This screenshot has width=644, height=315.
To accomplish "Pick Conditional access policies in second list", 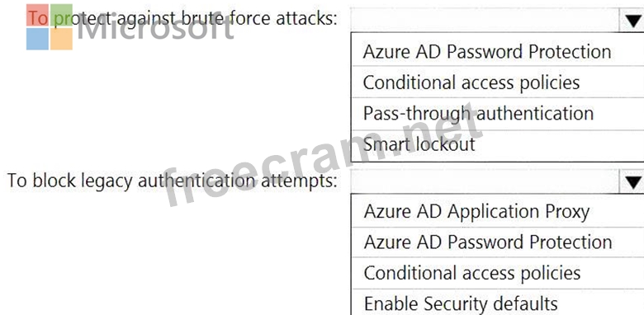I will (x=498, y=273).
